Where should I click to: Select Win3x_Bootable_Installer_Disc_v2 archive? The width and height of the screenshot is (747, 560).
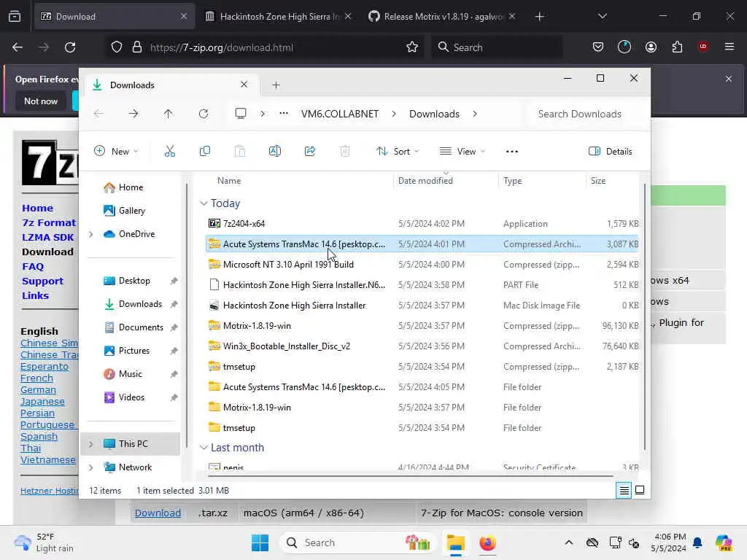point(422,346)
